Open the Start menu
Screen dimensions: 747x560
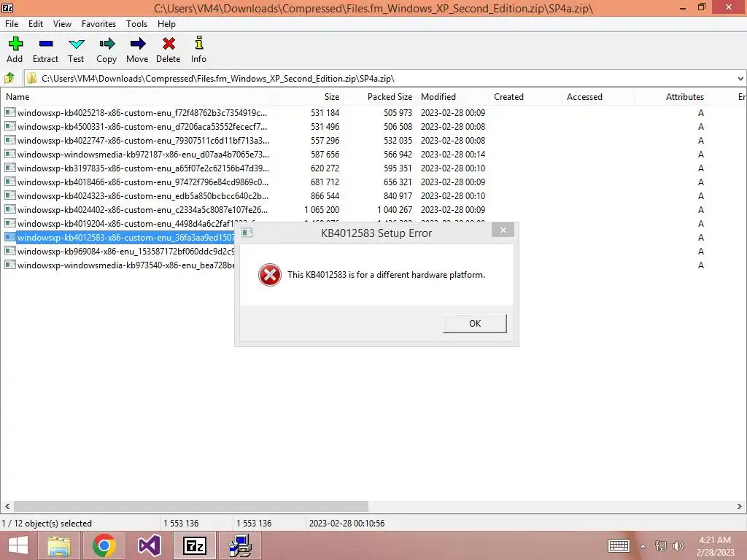pyautogui.click(x=18, y=545)
